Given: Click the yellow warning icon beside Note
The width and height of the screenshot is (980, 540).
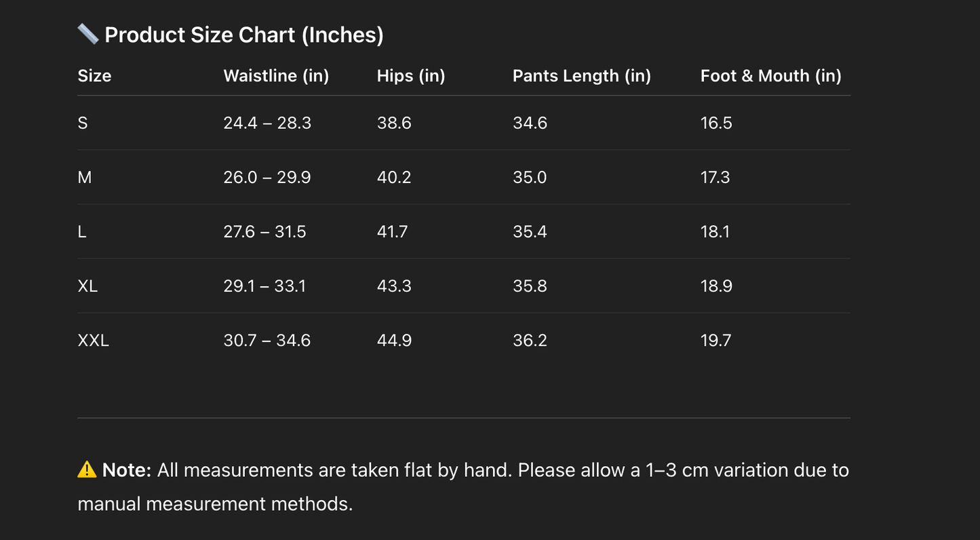Looking at the screenshot, I should tap(87, 469).
